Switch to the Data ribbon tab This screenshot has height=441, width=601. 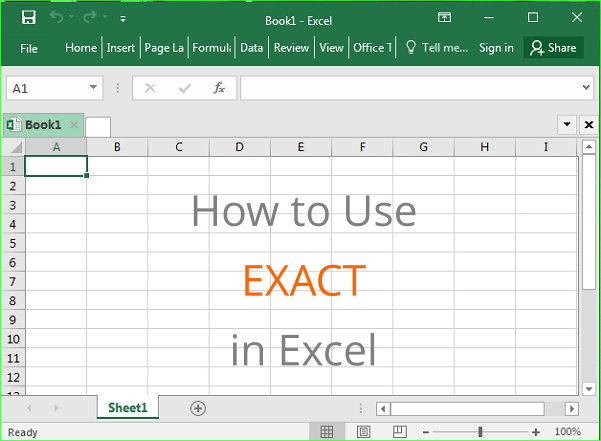click(251, 48)
